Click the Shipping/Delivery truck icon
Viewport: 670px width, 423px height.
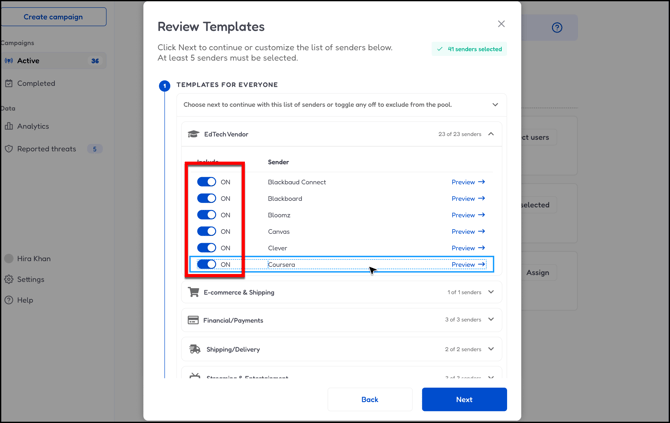click(x=194, y=349)
